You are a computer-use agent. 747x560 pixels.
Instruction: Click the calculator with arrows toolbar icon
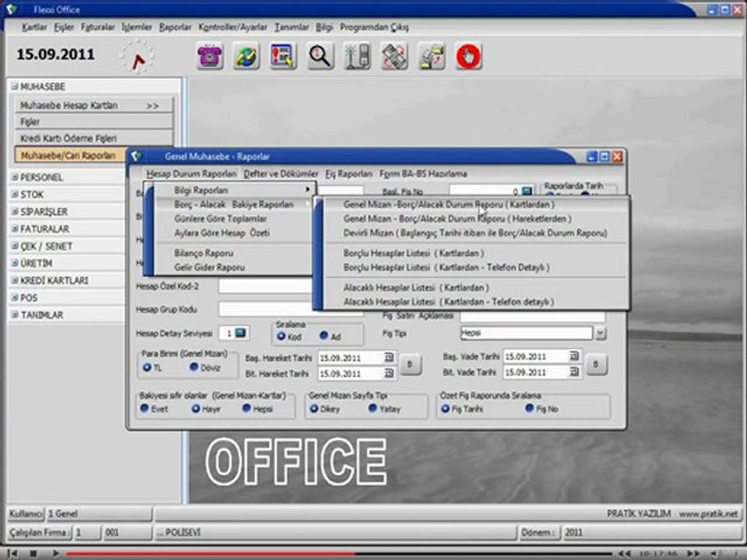(395, 56)
